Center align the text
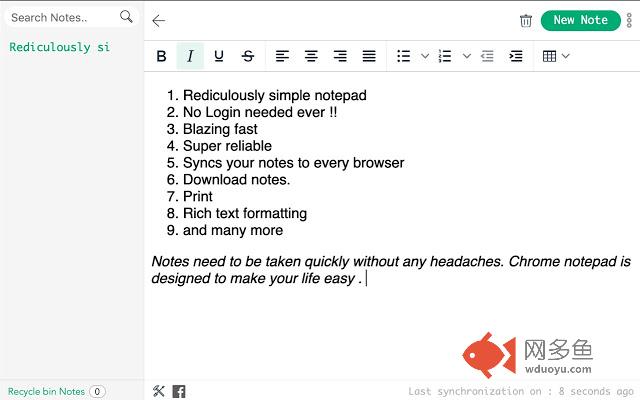 click(311, 56)
